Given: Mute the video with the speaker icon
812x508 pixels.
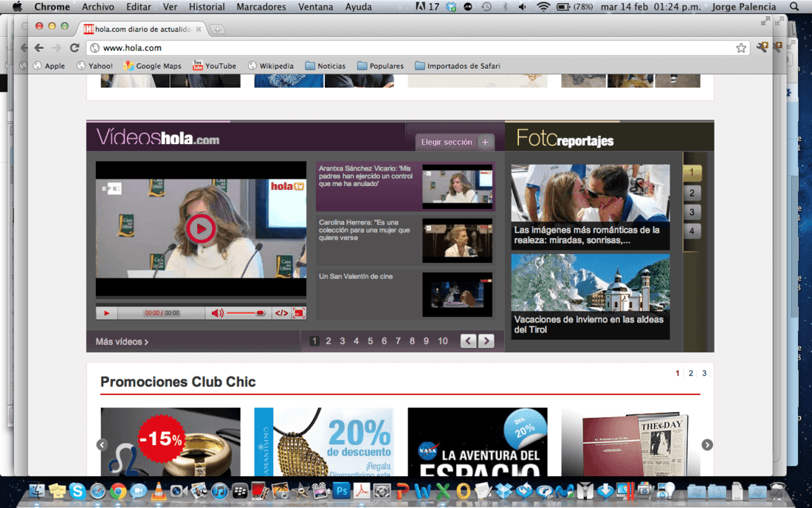Looking at the screenshot, I should pos(218,313).
